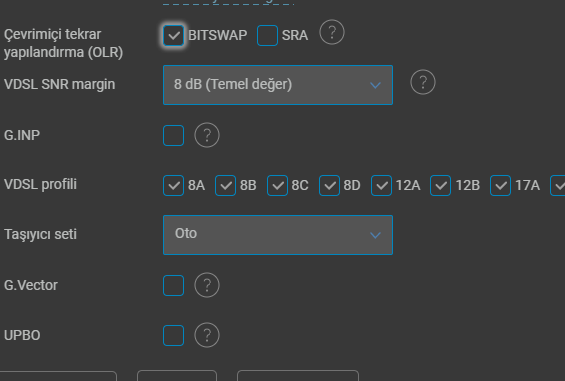This screenshot has width=565, height=381.
Task: Enable the G.Vector checkbox
Action: click(174, 285)
